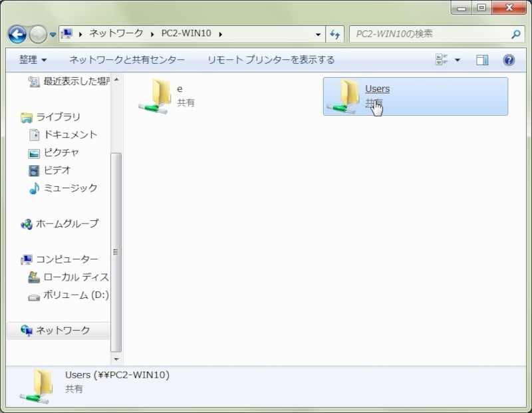Viewport: 532px width, 413px height.
Task: Open ホームグループ in the sidebar
Action: point(66,223)
